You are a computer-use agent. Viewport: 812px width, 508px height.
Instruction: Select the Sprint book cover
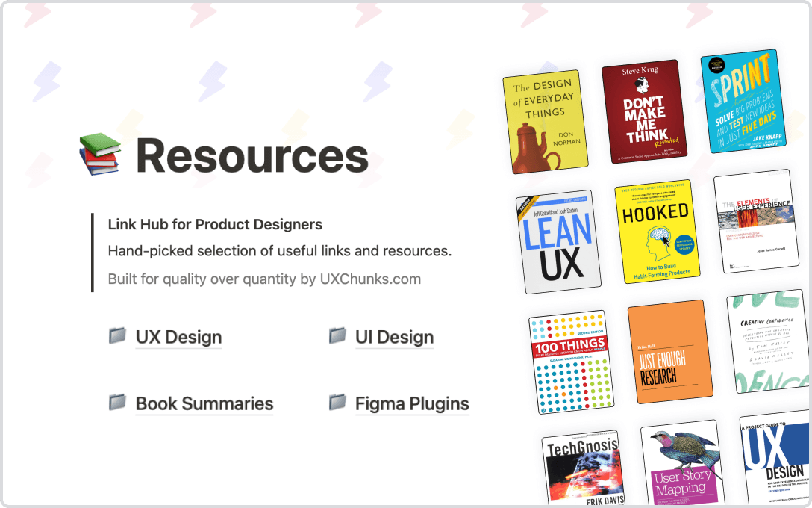tap(743, 101)
